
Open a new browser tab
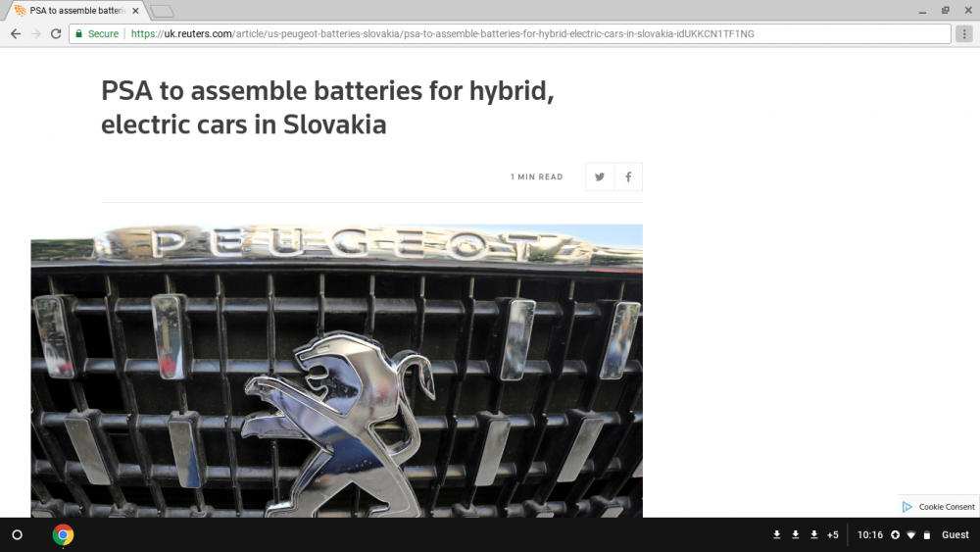click(x=162, y=11)
